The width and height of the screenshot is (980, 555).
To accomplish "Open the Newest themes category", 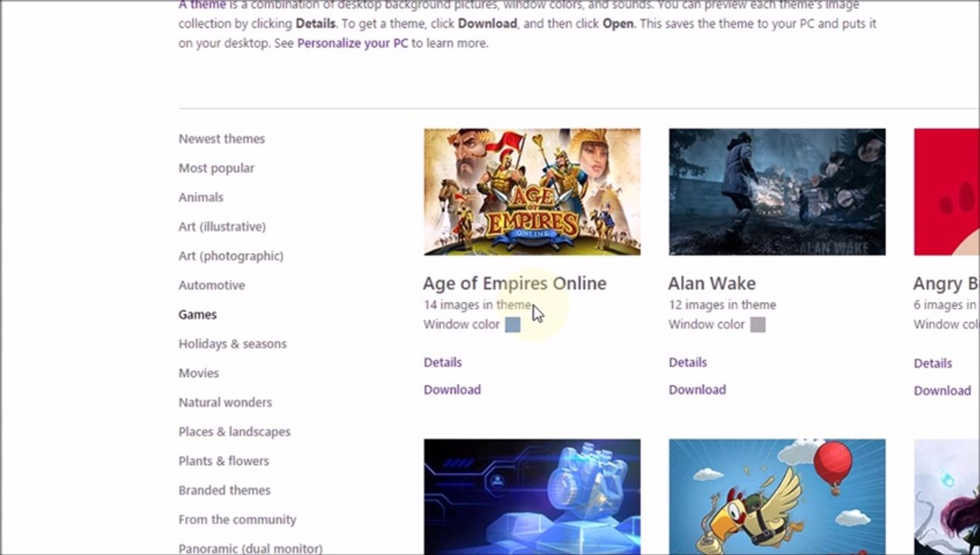I will 222,139.
